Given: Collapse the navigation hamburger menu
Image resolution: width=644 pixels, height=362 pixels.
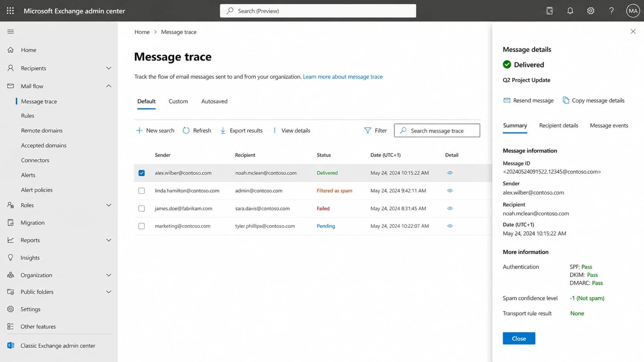Looking at the screenshot, I should coord(10,32).
